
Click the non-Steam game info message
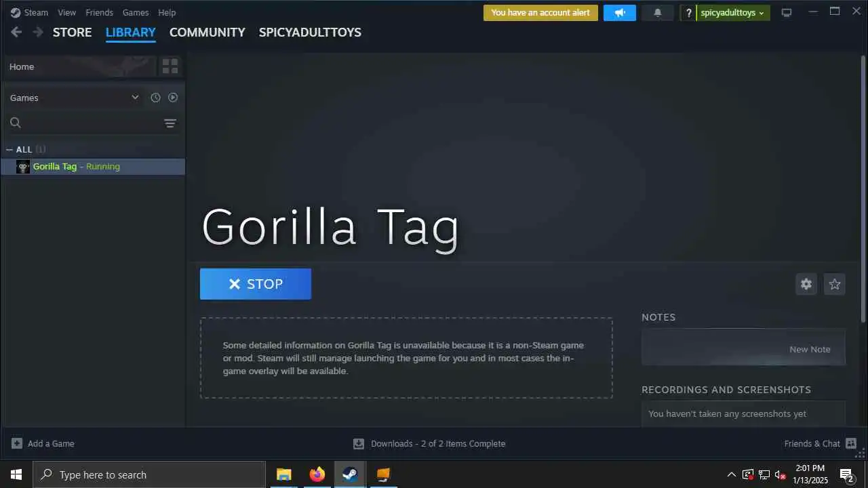[x=406, y=358]
